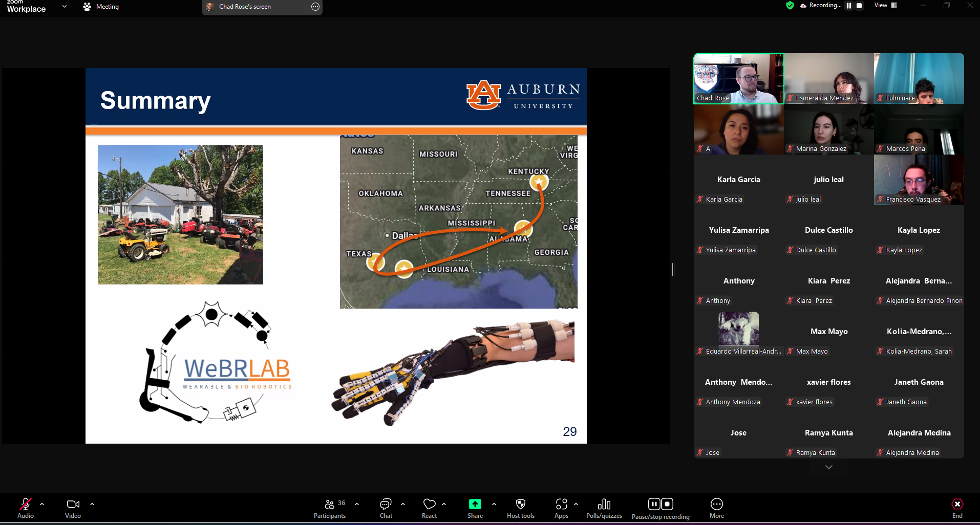Open Host tools shield
The height and width of the screenshot is (525, 980).
(520, 508)
